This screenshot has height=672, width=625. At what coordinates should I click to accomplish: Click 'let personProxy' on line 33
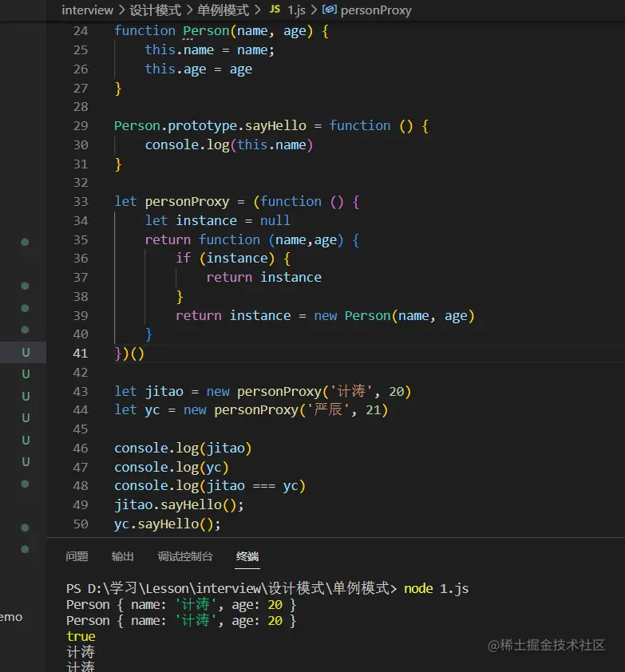point(172,201)
